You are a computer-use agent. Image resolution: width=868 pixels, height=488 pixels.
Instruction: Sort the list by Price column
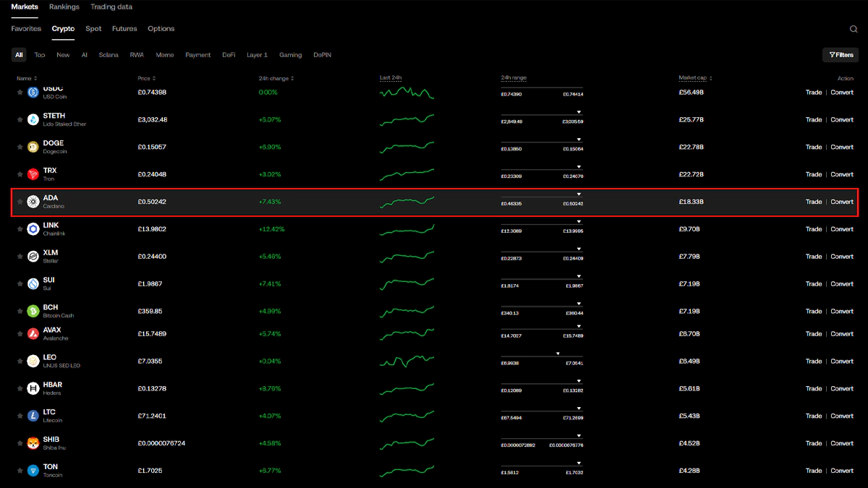click(147, 78)
